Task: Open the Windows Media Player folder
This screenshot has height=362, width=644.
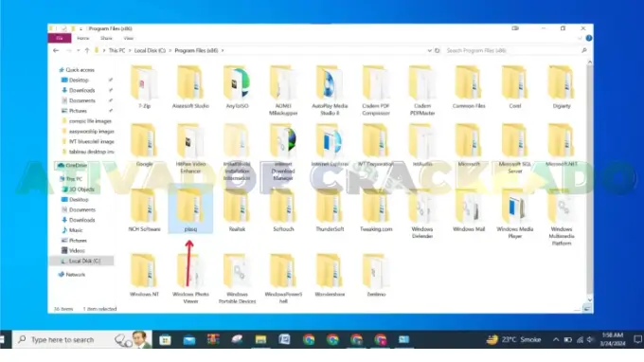Action: (x=515, y=213)
